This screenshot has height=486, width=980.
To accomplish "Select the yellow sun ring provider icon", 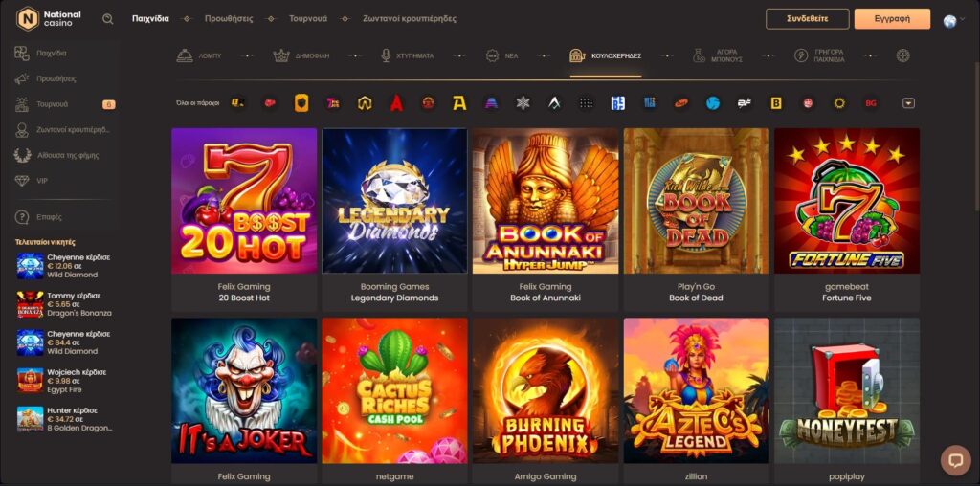I will click(839, 103).
